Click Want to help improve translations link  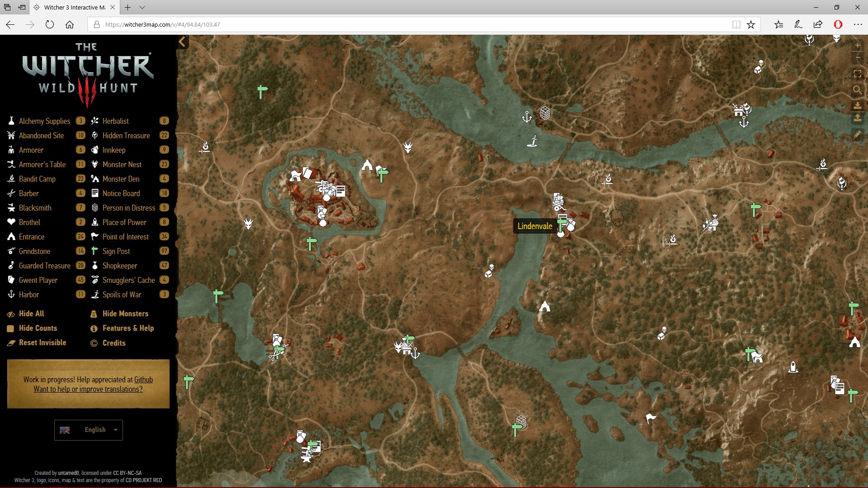(x=88, y=389)
